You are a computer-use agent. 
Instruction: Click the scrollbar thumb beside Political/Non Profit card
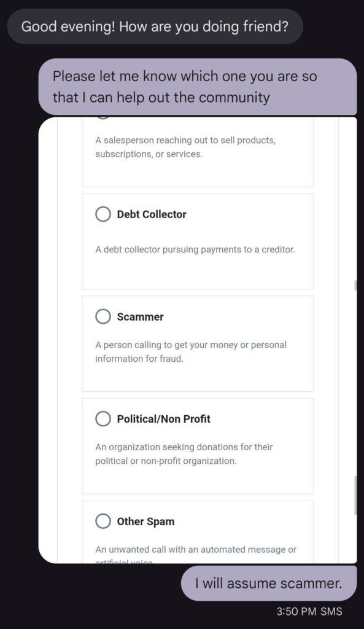[355, 496]
